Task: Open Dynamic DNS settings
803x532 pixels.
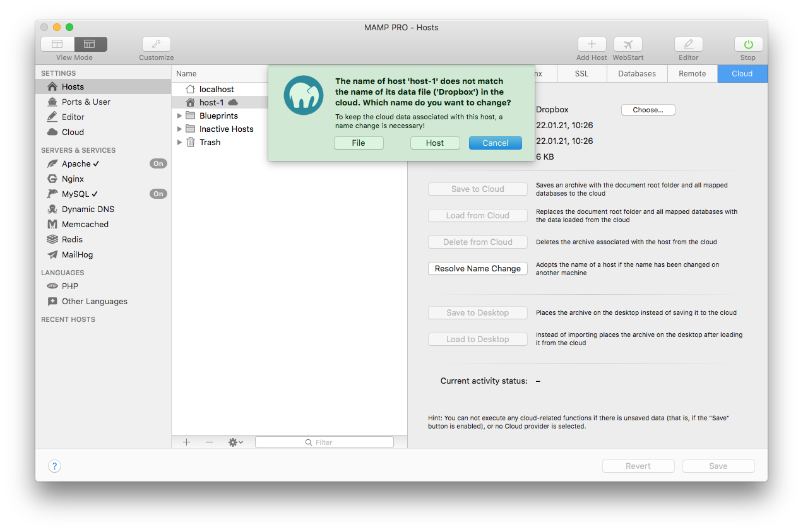Action: click(88, 209)
